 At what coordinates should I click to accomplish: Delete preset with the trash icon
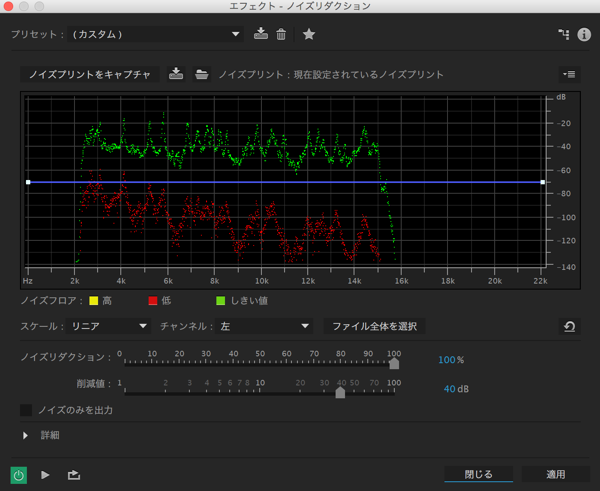281,34
